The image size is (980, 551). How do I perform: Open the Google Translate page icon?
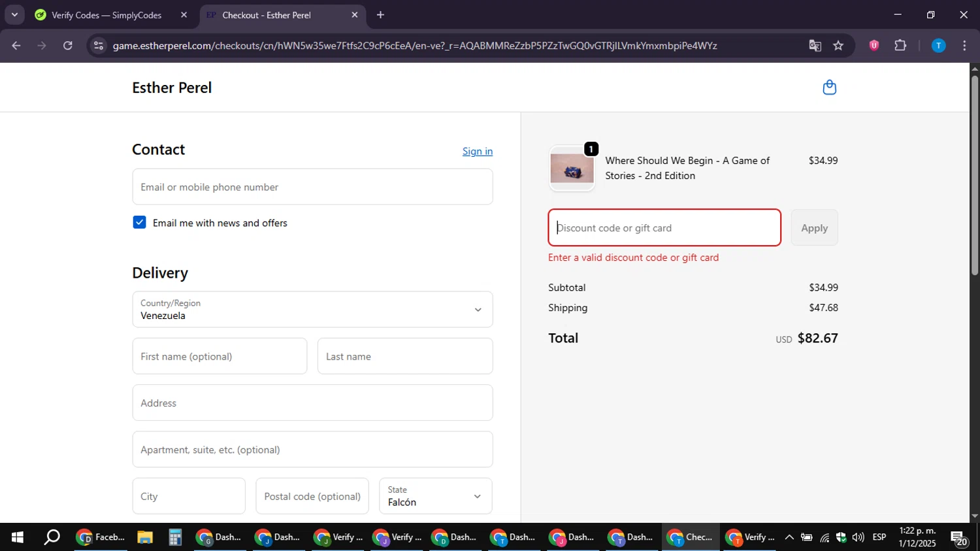point(815,46)
